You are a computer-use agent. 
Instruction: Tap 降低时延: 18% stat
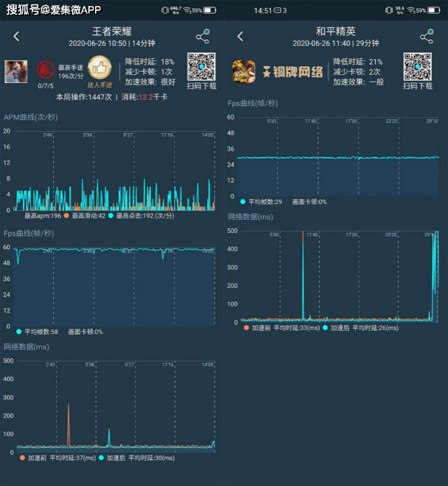coord(150,61)
